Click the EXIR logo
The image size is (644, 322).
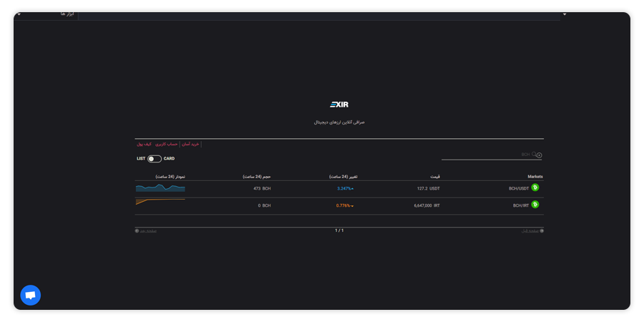coord(339,104)
